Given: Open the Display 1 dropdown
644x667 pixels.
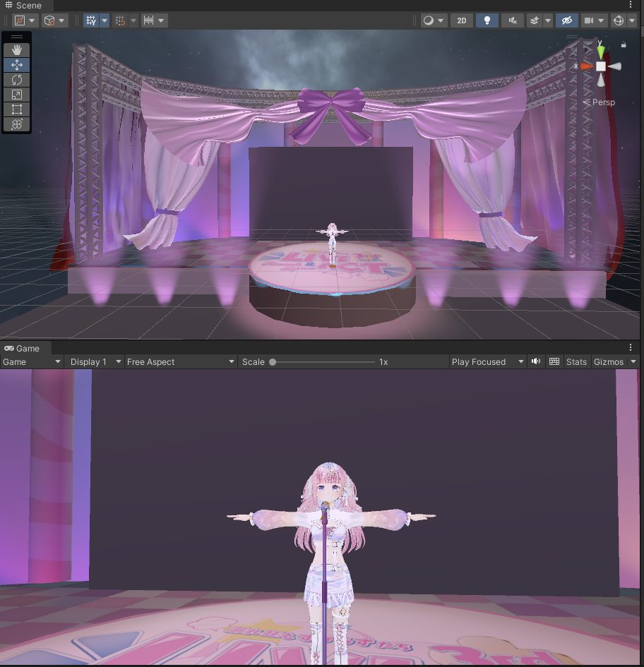Looking at the screenshot, I should pos(95,361).
